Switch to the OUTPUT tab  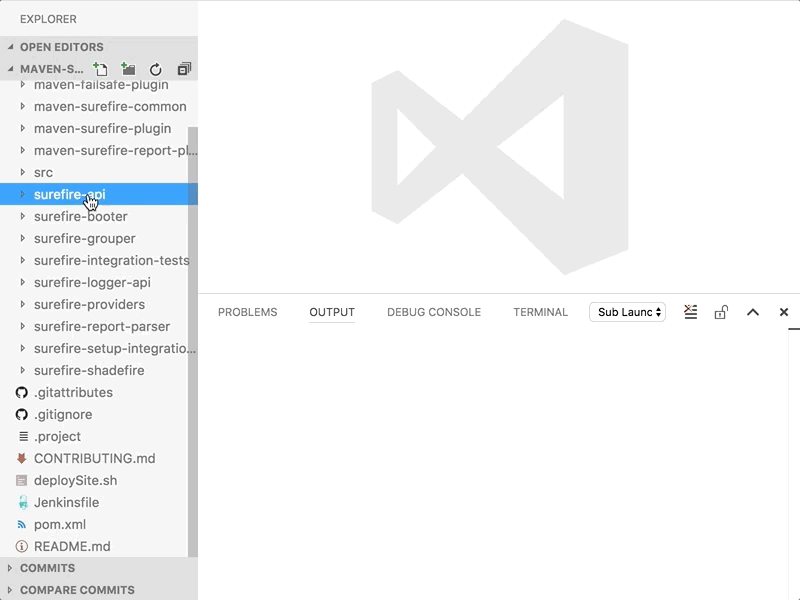[332, 312]
